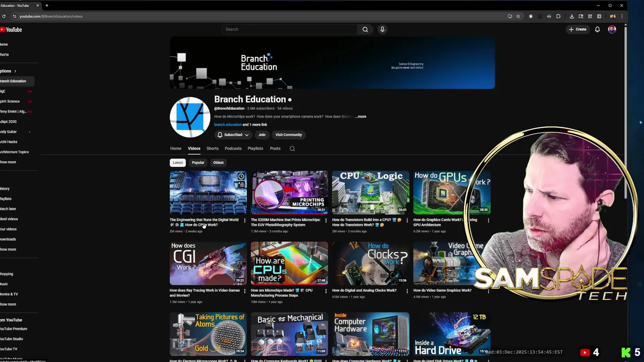Open YouTube Studio in sidebar

[x=12, y=339]
